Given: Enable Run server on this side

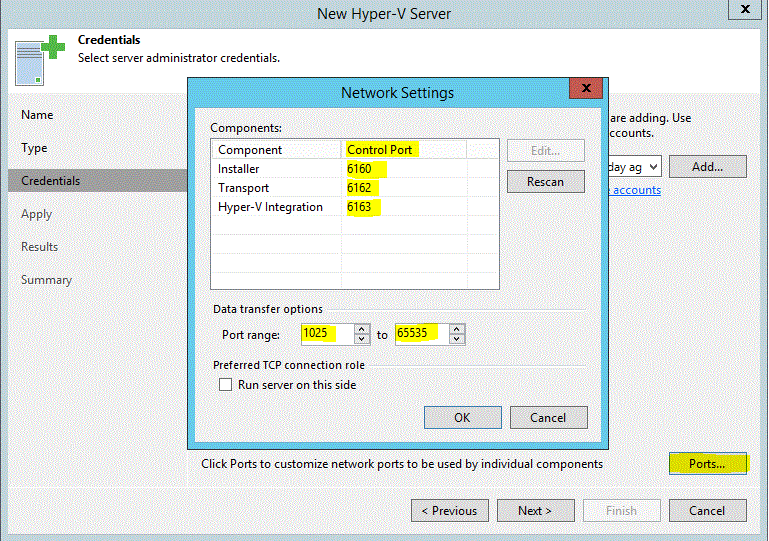Looking at the screenshot, I should point(226,385).
